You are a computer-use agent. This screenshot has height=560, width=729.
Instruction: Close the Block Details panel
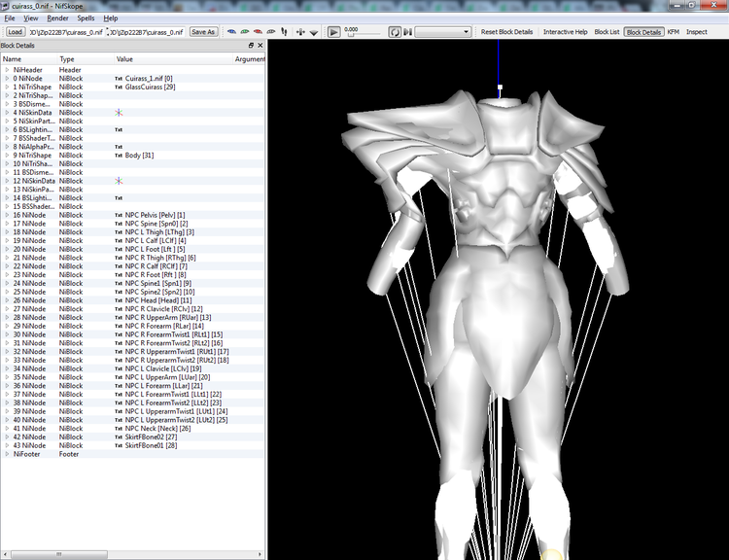260,45
